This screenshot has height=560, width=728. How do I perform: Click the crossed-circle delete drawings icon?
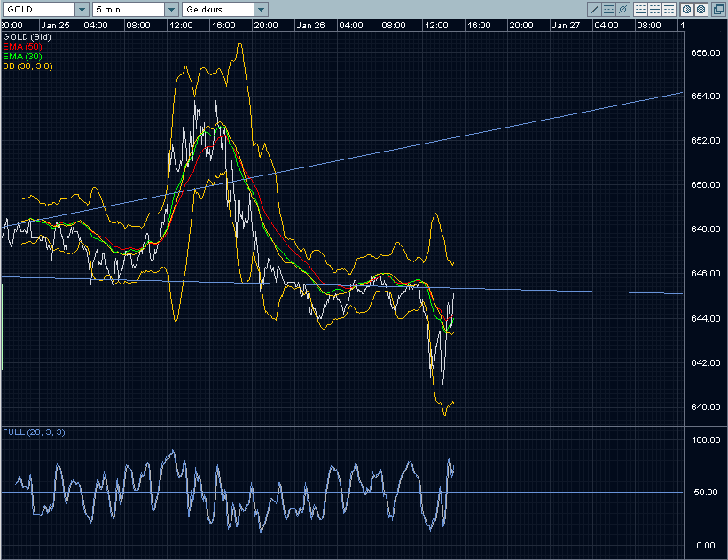pos(623,9)
